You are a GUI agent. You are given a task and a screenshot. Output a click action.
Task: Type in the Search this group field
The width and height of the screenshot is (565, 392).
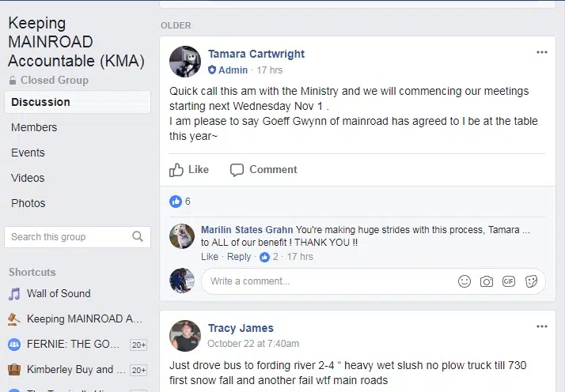[67, 236]
